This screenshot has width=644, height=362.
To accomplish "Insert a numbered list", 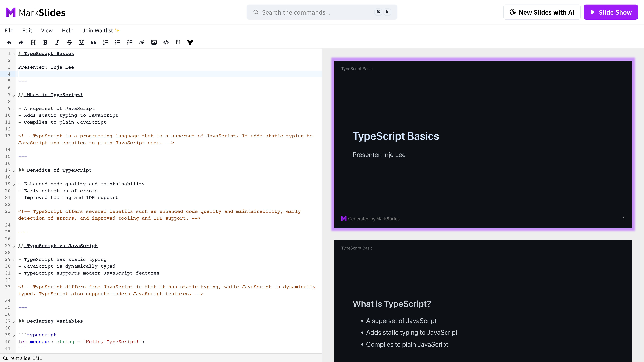I will tap(106, 42).
